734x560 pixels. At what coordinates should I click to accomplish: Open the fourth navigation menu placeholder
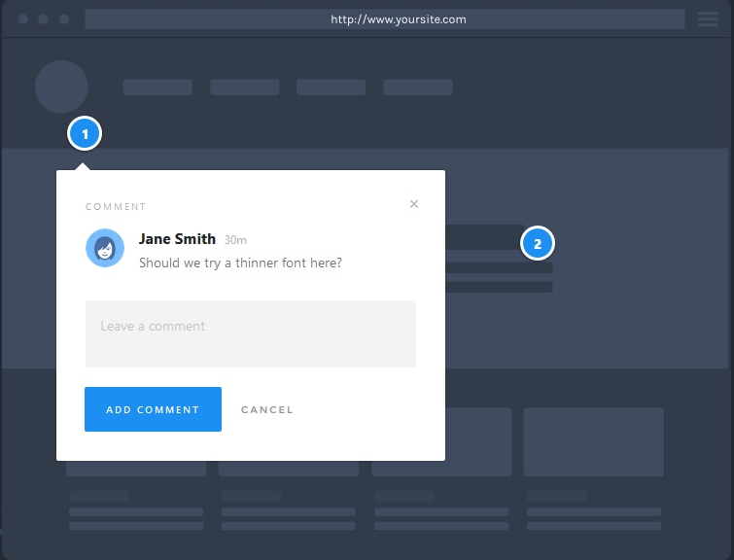point(418,87)
